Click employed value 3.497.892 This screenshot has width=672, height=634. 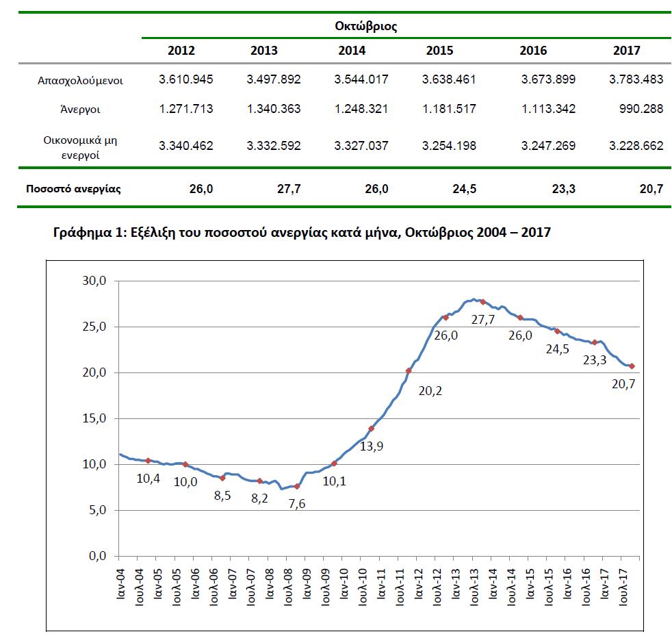274,79
